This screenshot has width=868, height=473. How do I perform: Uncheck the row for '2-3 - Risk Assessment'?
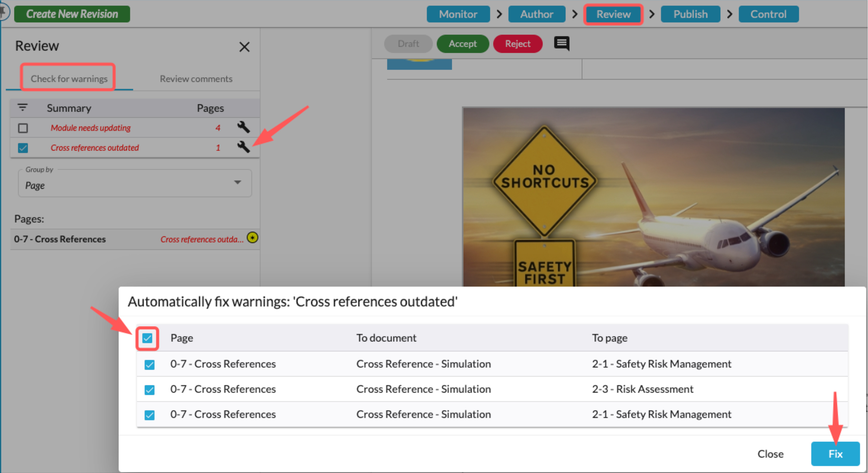click(149, 390)
